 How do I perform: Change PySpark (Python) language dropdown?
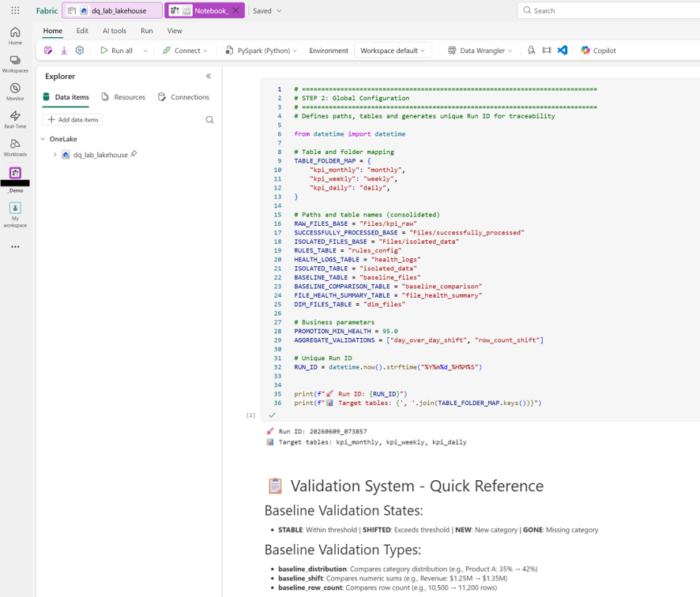point(261,51)
